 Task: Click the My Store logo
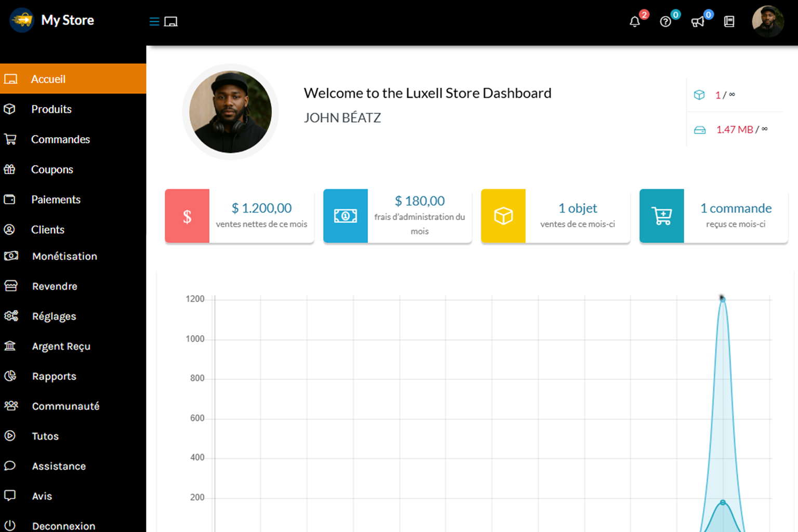click(52, 20)
